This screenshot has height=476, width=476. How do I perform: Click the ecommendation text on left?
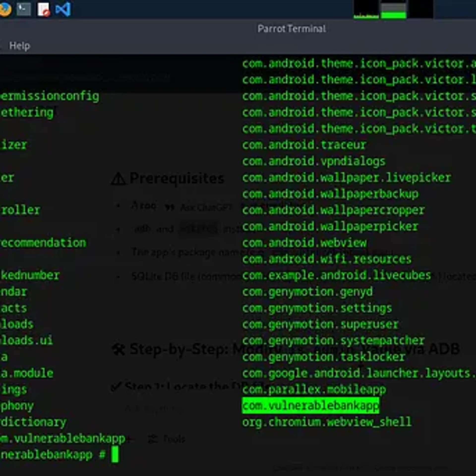click(x=43, y=243)
